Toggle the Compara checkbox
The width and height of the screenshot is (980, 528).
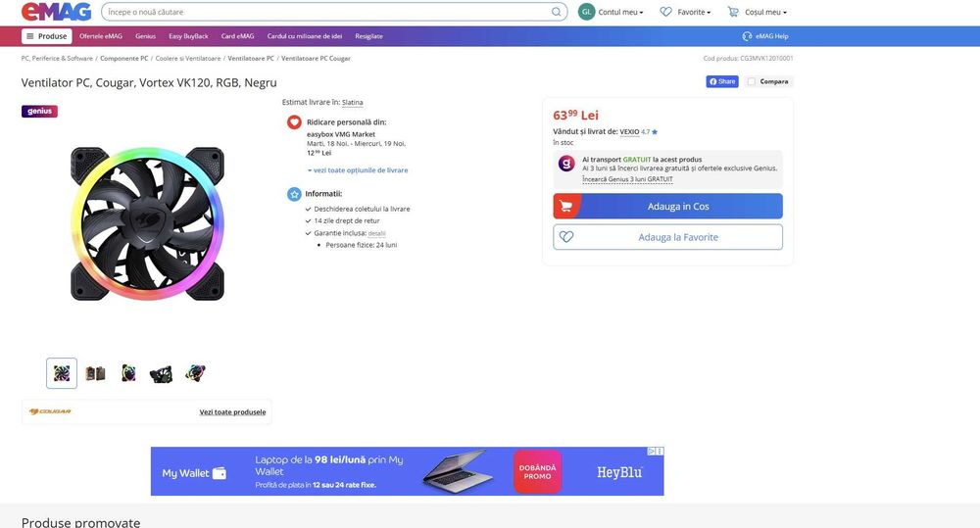coord(752,81)
